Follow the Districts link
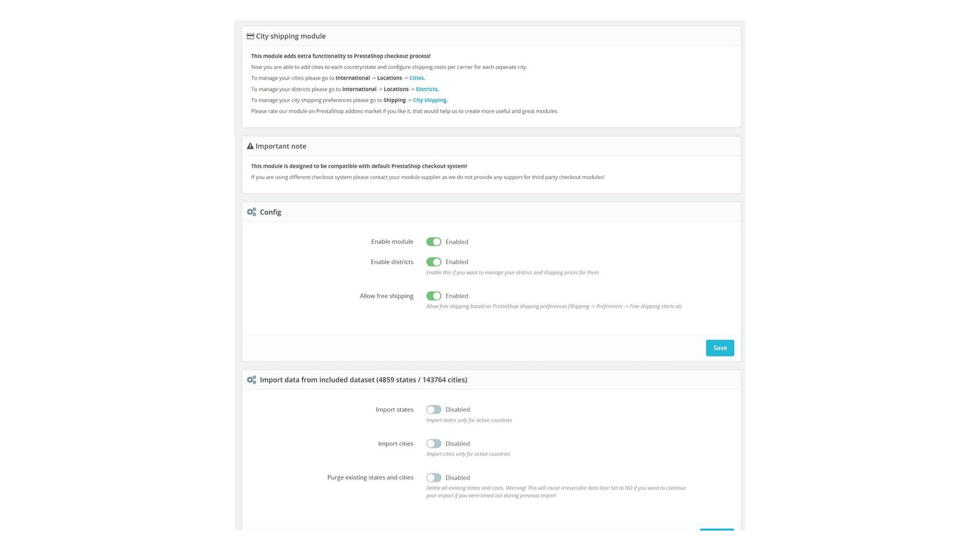 pos(426,89)
